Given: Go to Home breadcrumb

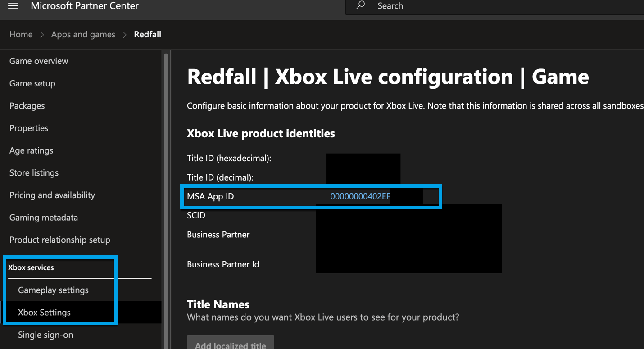Looking at the screenshot, I should point(21,35).
